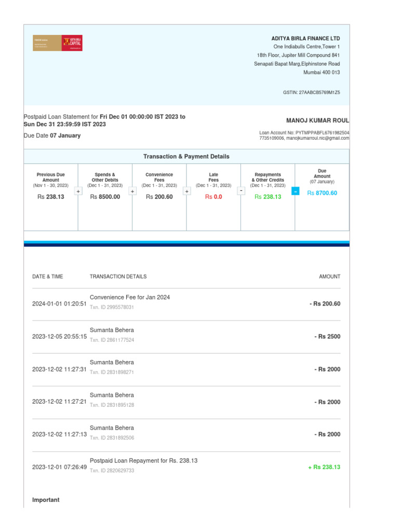Select the Postpaid Loan Repayment for Rs. 238.13 entry
This screenshot has height=532, width=399.
[x=143, y=461]
